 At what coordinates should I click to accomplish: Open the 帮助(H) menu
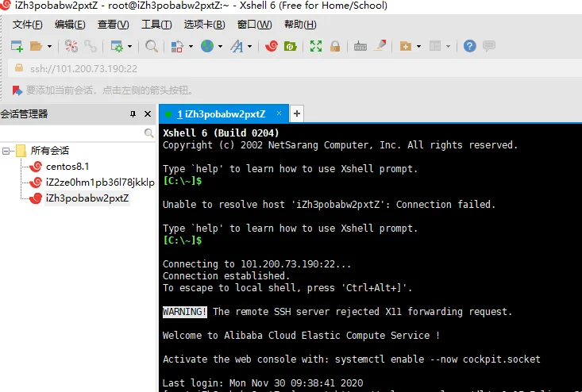[300, 25]
